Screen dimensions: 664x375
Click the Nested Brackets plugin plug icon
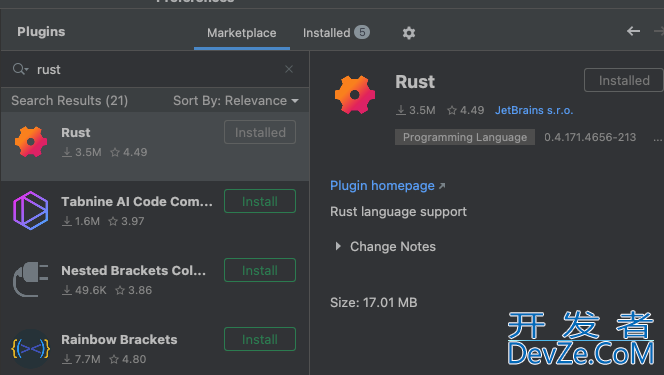pos(30,279)
